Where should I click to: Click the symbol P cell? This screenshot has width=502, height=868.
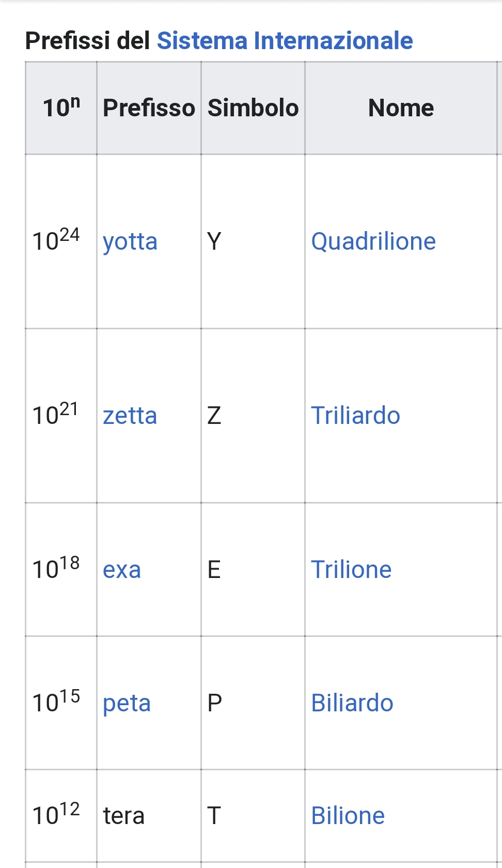(x=214, y=703)
